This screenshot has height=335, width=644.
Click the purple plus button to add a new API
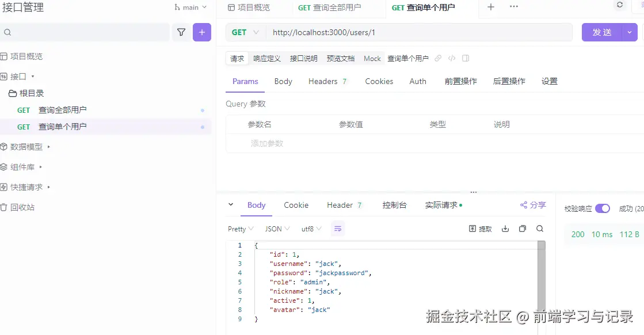click(201, 32)
